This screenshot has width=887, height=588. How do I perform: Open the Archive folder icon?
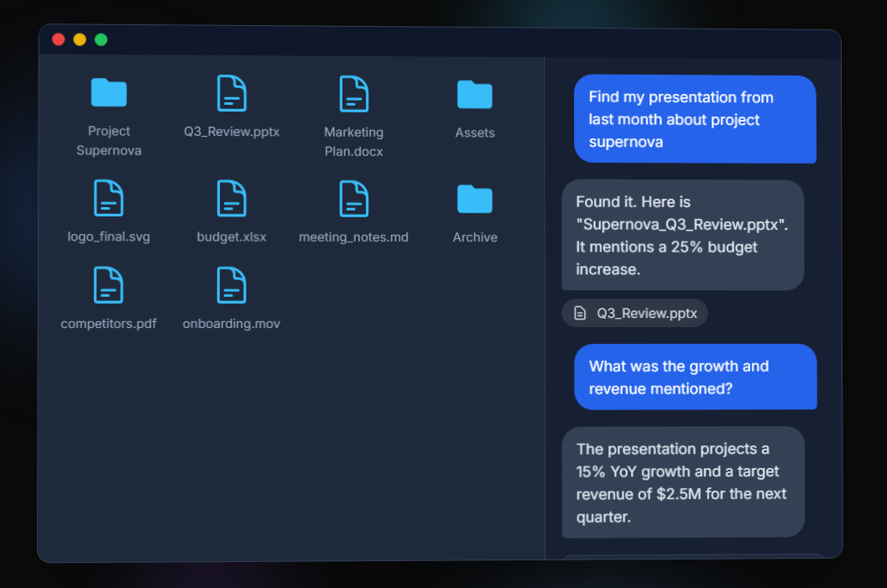(x=475, y=199)
